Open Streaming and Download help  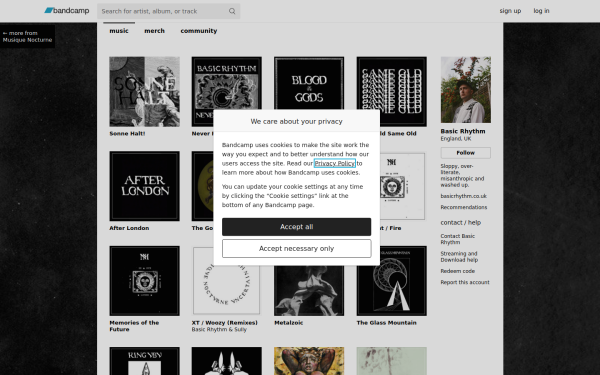coord(459,257)
